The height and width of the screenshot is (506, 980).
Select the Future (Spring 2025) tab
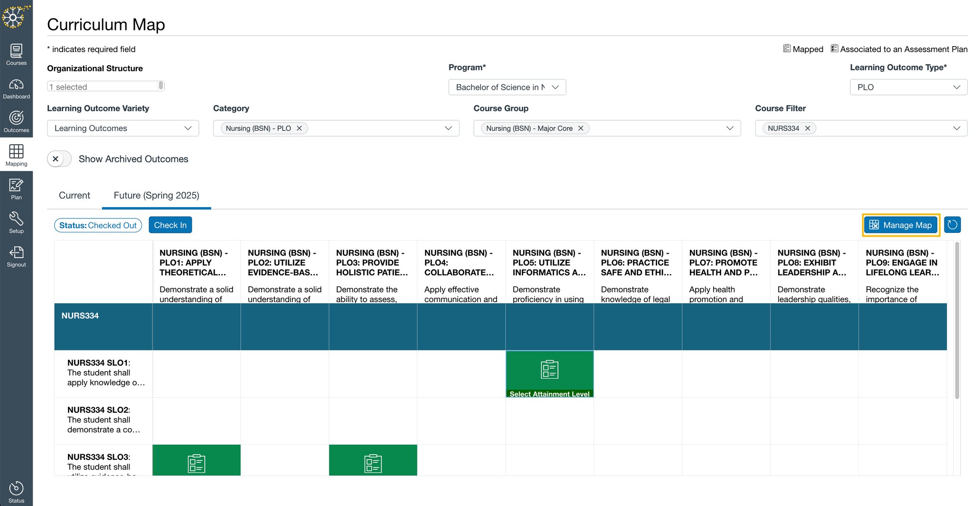point(156,195)
